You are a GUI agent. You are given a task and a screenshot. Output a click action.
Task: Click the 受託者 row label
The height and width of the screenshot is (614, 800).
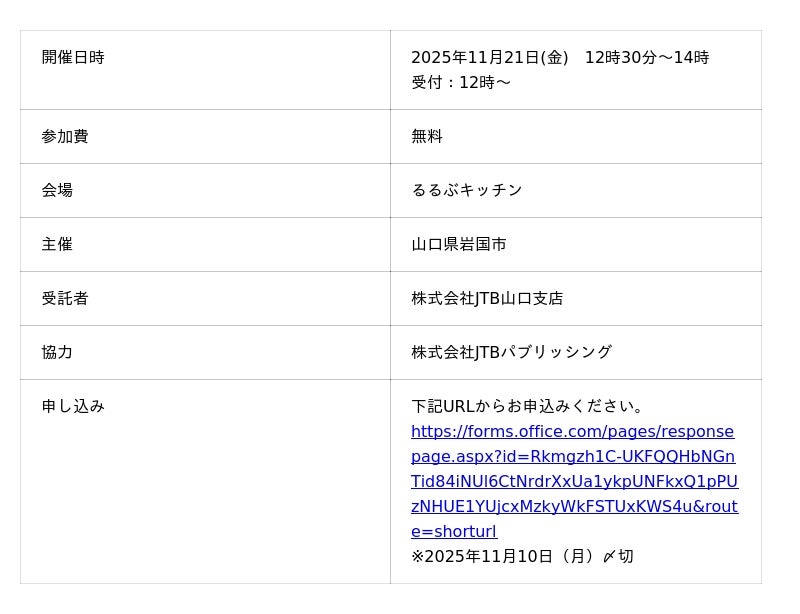pyautogui.click(x=65, y=298)
